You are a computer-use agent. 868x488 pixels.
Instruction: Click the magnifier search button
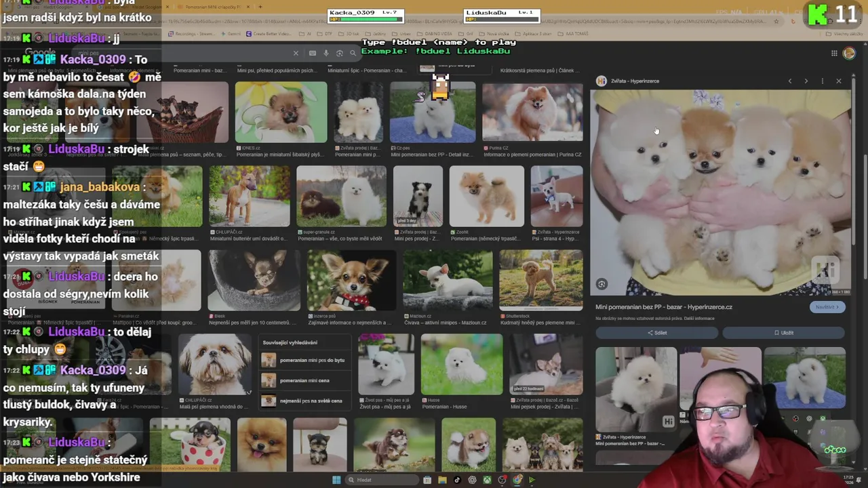pos(353,53)
